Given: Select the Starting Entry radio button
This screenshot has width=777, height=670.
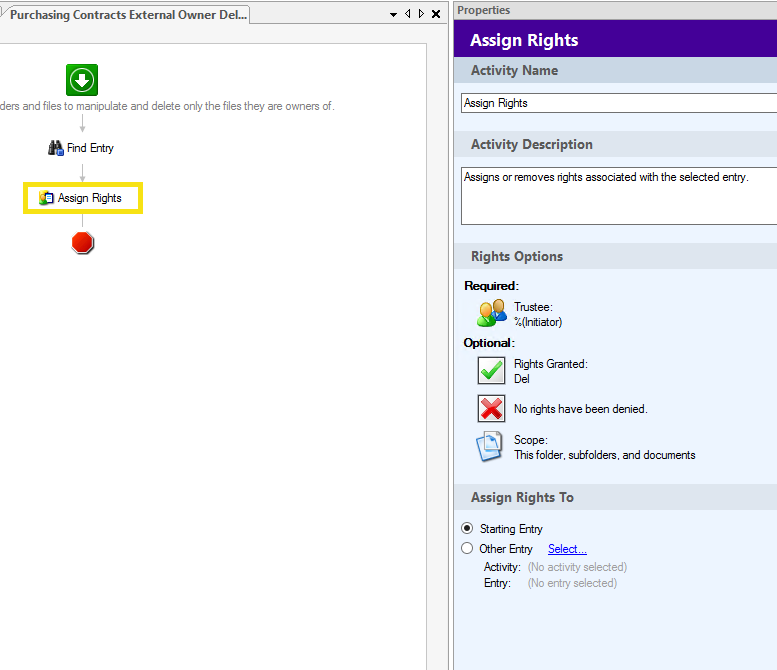Looking at the screenshot, I should point(467,529).
